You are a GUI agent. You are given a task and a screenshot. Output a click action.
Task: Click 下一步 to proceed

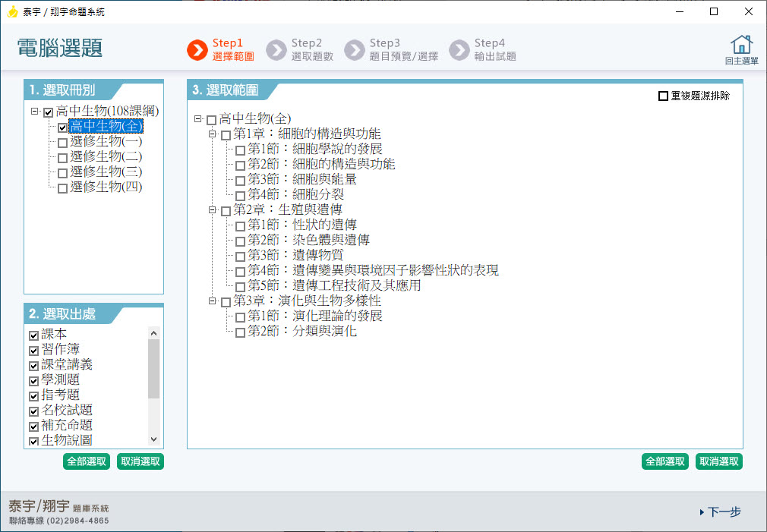[x=720, y=512]
